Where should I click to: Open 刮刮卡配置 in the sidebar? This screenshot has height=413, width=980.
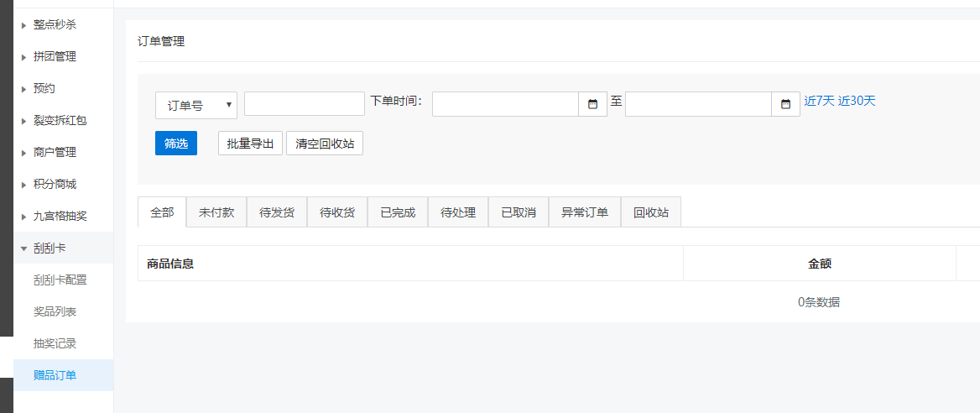click(60, 280)
